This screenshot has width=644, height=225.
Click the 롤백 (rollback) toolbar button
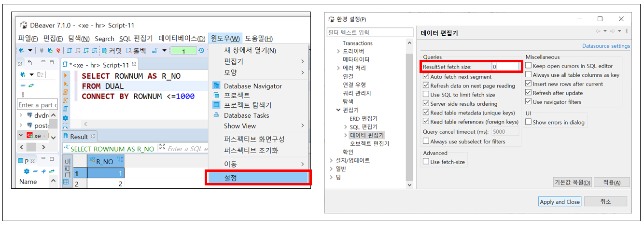(x=136, y=51)
